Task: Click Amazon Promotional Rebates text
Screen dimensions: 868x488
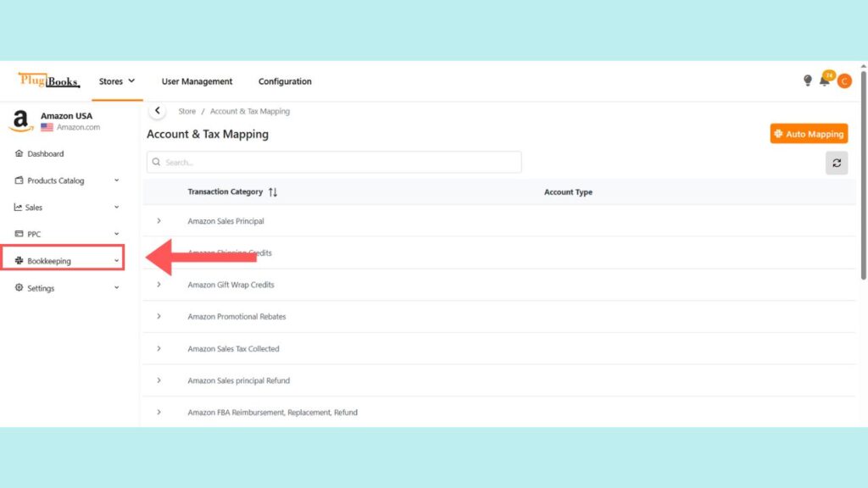Action: click(237, 317)
